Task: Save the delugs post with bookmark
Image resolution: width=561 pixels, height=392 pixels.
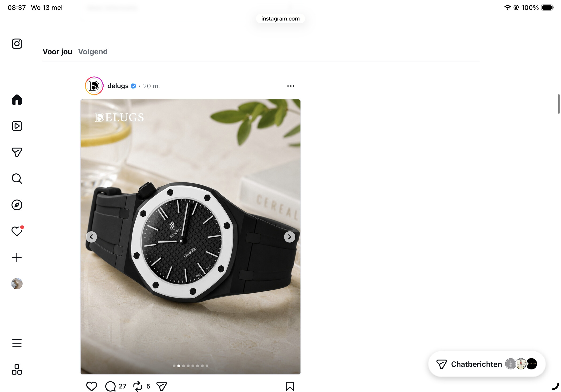Action: 290,386
